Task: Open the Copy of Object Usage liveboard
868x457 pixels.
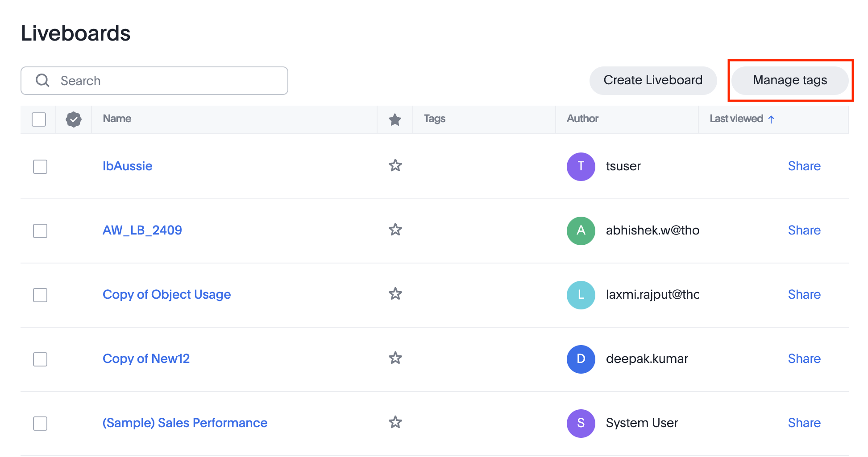Action: 166,294
